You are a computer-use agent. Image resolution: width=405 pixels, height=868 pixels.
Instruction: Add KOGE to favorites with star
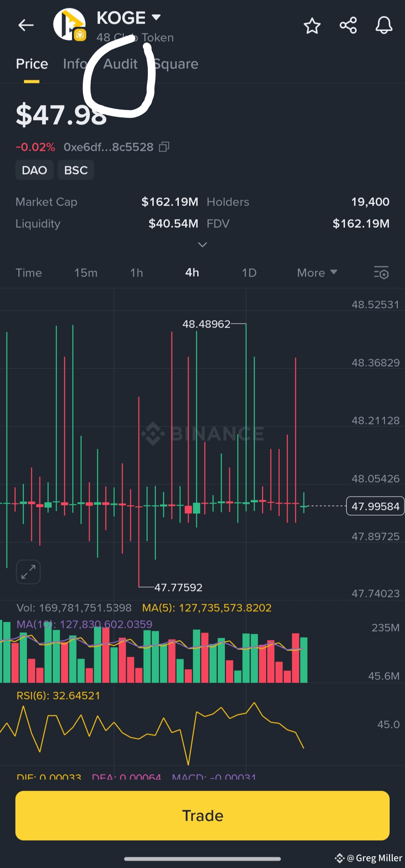click(x=312, y=26)
